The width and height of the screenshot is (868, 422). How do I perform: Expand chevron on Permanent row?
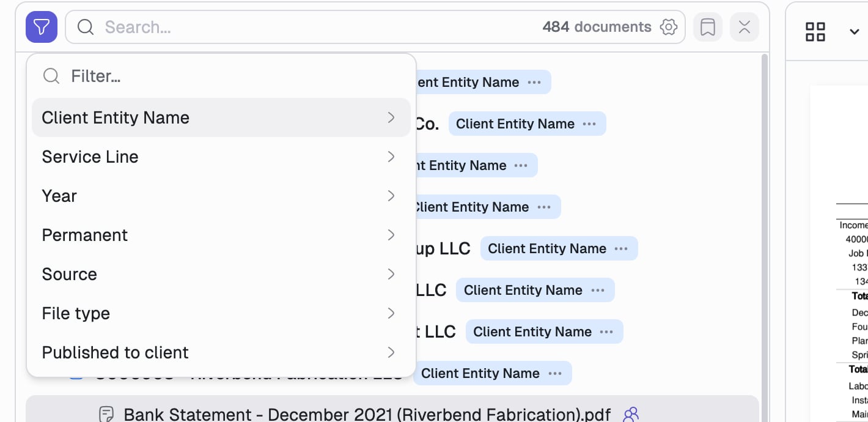[x=391, y=235]
